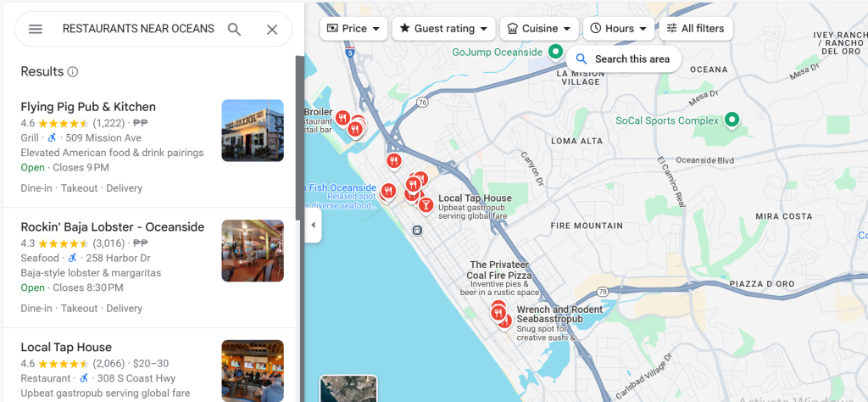The height and width of the screenshot is (402, 868).
Task: Click the Interstate 5 shield on map
Action: 349,52
